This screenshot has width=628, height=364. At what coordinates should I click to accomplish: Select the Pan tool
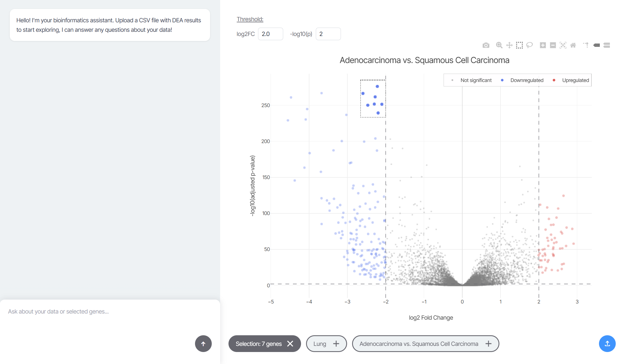coord(509,45)
